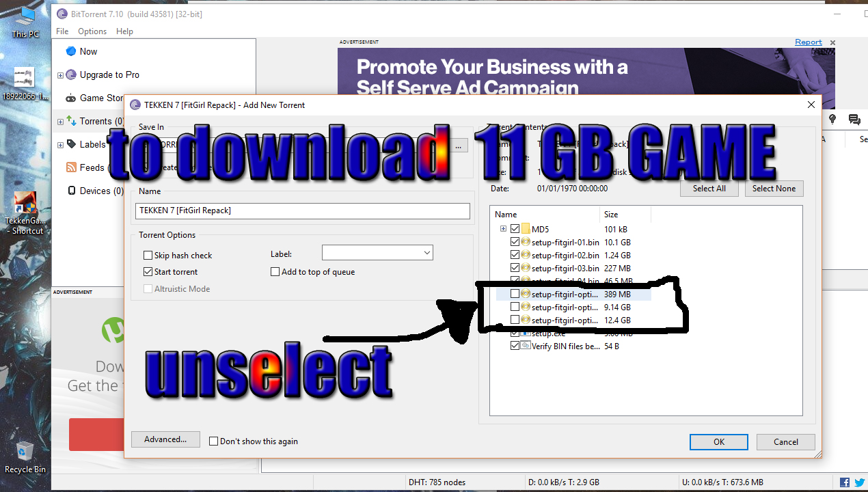The height and width of the screenshot is (492, 868).
Task: Select the 1.24 GB size cell
Action: pyautogui.click(x=617, y=255)
